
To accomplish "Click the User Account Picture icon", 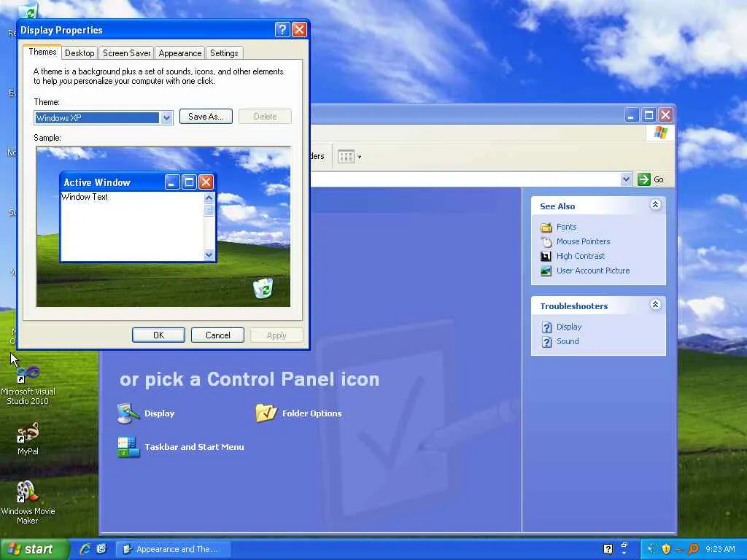I will point(546,271).
